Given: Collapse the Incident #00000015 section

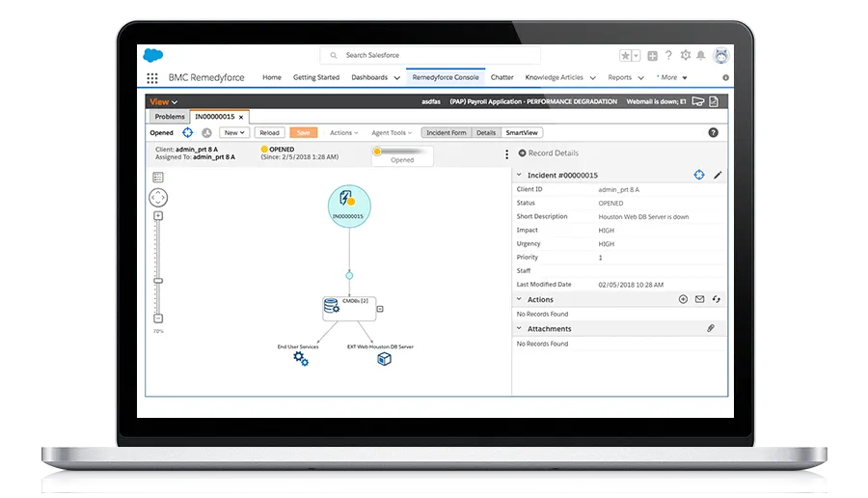Looking at the screenshot, I should pyautogui.click(x=519, y=175).
